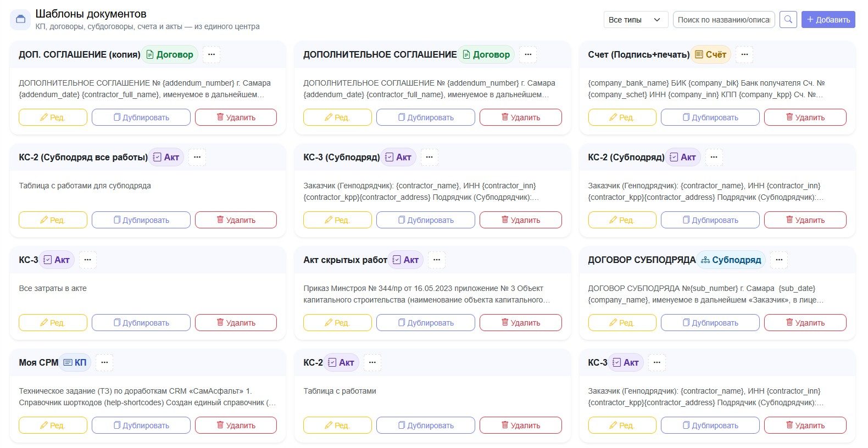Edit the Счет (Подпись+печать) template
The image size is (868, 448).
(x=622, y=117)
